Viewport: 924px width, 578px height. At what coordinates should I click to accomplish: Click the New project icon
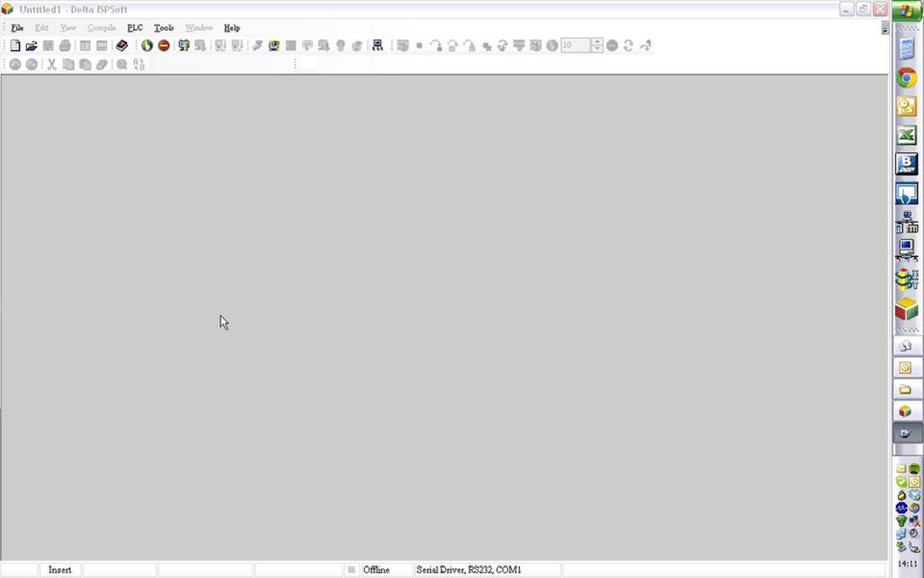click(x=15, y=45)
